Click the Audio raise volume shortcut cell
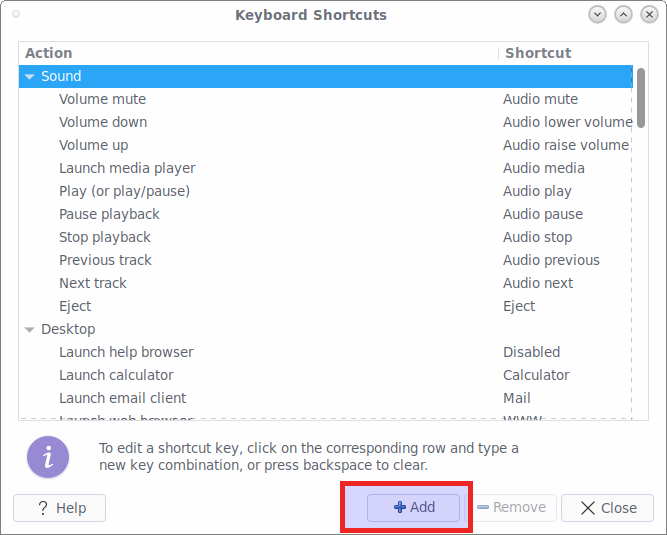The height and width of the screenshot is (535, 667). click(565, 145)
